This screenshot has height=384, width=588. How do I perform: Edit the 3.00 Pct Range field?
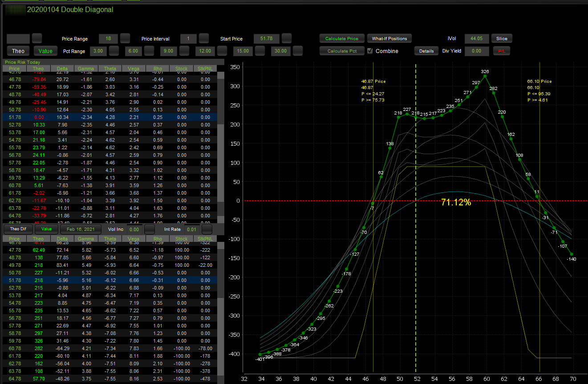98,51
